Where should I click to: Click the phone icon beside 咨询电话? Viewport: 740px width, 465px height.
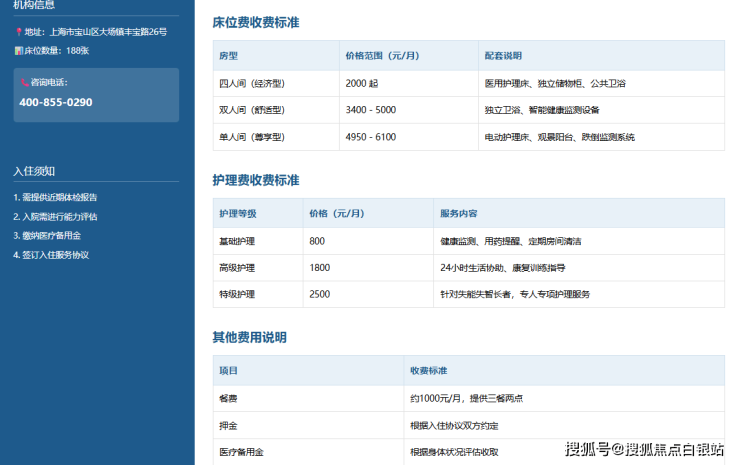25,83
